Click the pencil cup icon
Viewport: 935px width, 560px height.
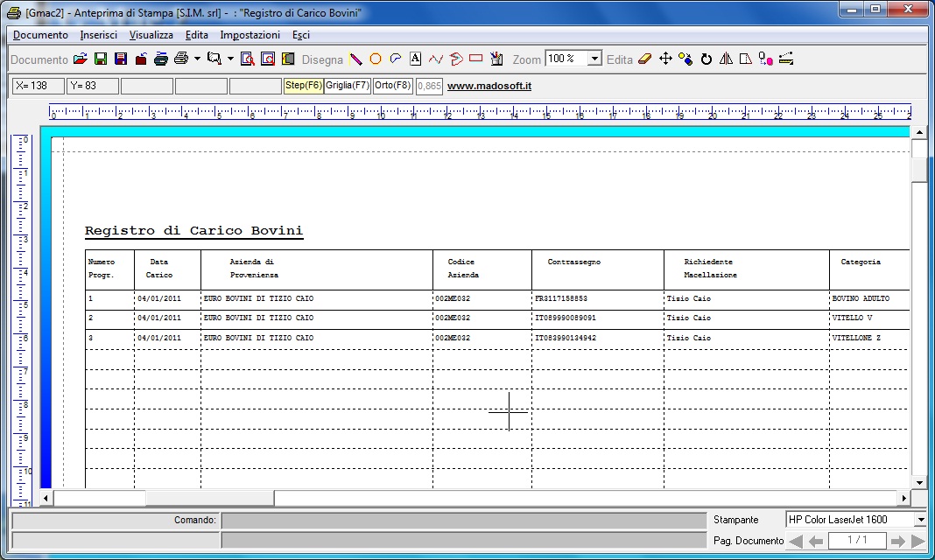tap(496, 59)
